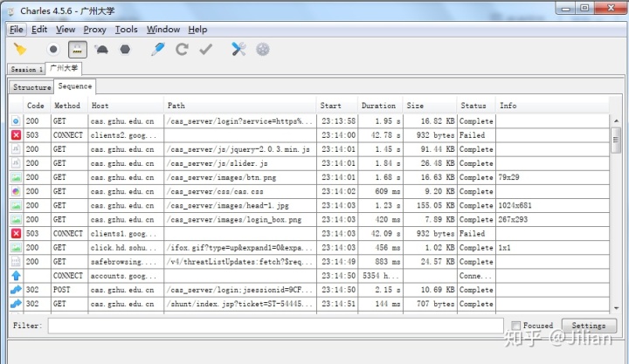The width and height of the screenshot is (629, 364).
Task: Click image icon for login_box.png row
Action: [x=16, y=219]
